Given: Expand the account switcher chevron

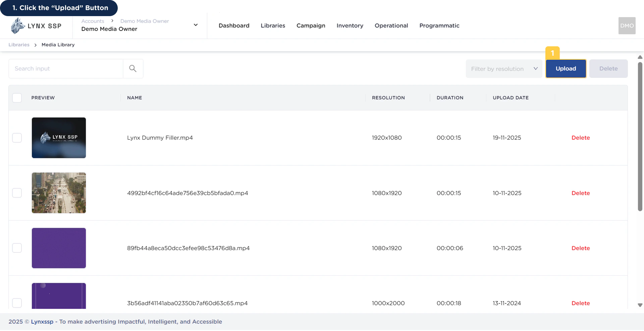Looking at the screenshot, I should [x=196, y=25].
